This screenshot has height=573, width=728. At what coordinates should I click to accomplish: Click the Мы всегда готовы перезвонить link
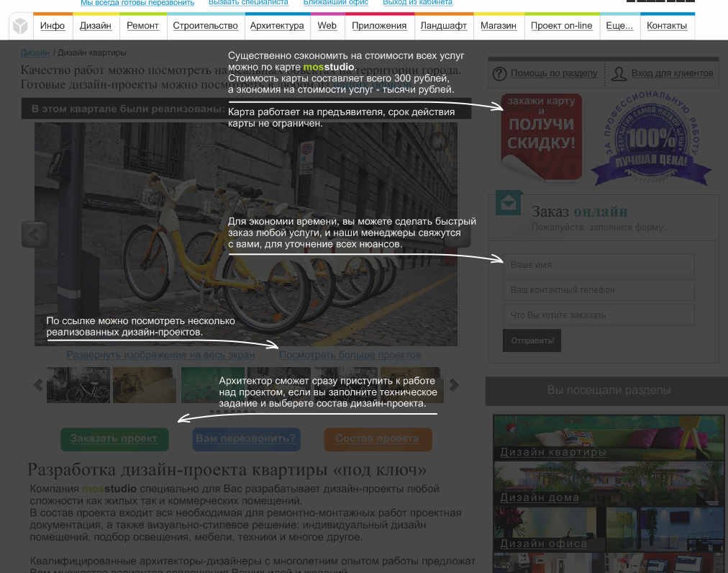(x=137, y=3)
